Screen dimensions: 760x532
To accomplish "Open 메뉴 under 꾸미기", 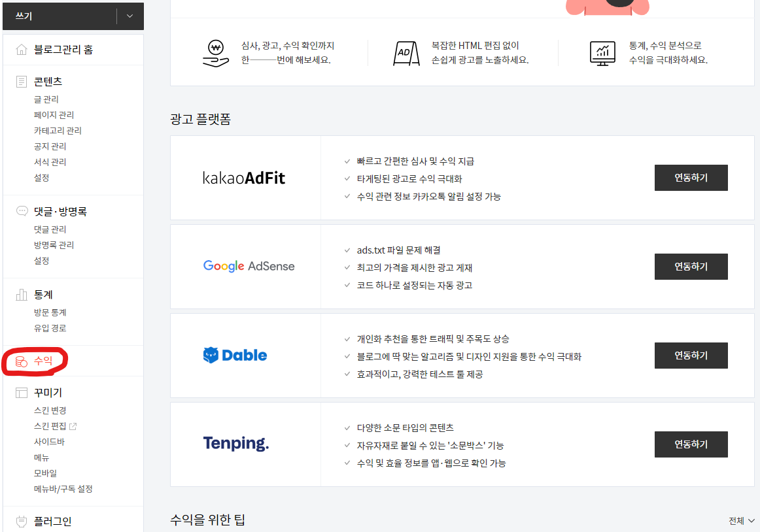I will [x=42, y=457].
